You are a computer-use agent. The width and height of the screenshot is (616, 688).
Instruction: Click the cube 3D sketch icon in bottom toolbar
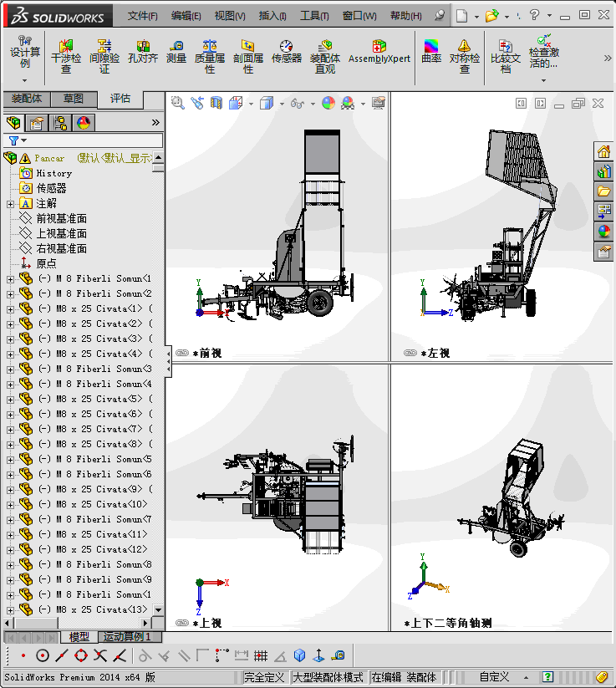(x=299, y=655)
